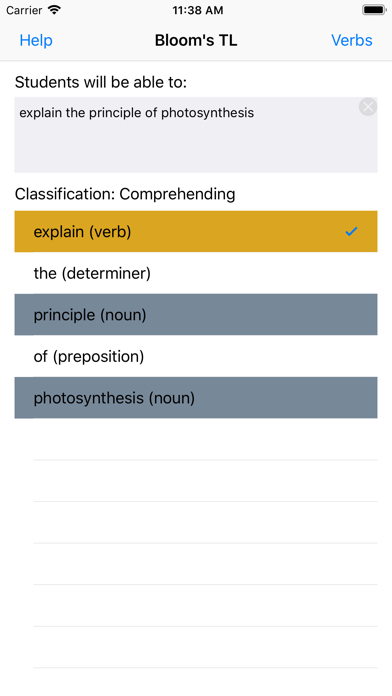Open the Verbs list
Image resolution: width=392 pixels, height=696 pixels.
pos(352,40)
